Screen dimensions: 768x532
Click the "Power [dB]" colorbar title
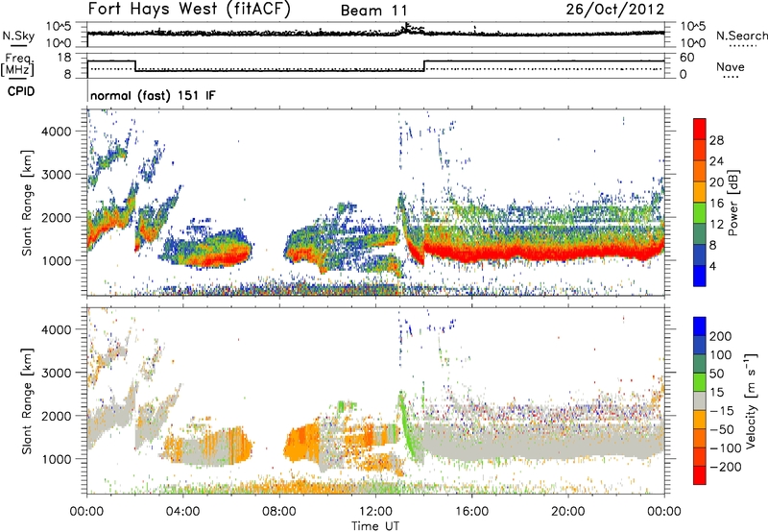733,203
